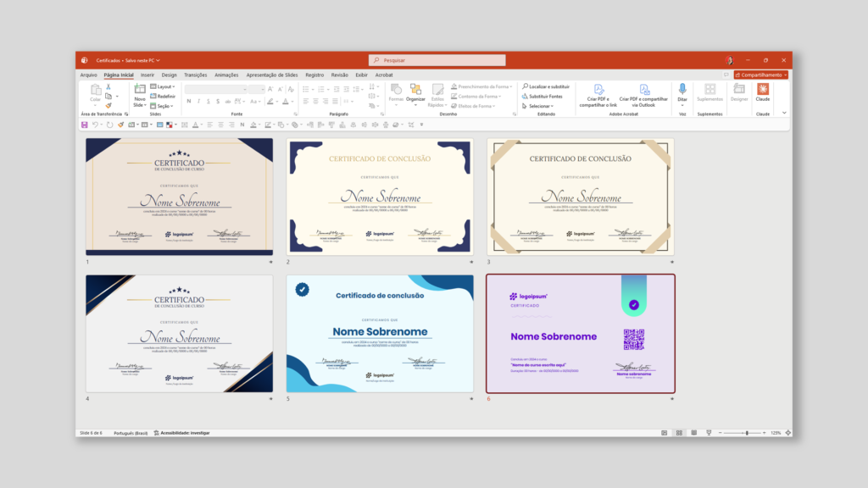
Task: Switch to the Acrobat tab
Action: click(384, 75)
